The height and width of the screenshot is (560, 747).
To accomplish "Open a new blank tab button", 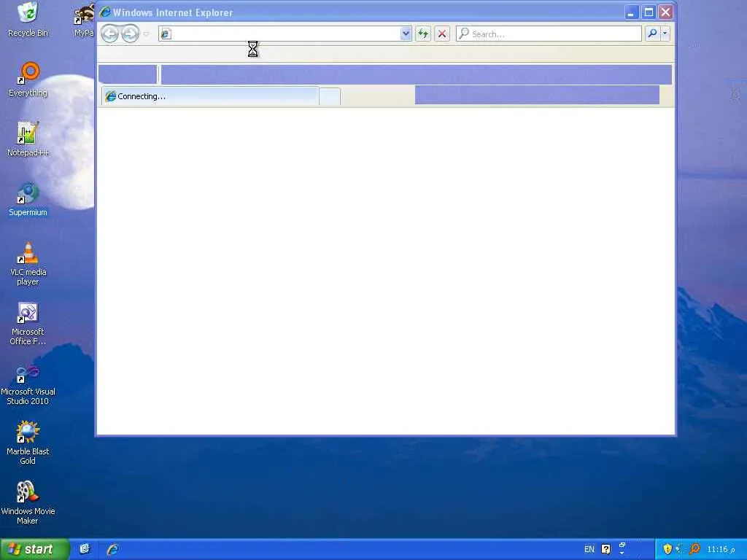I will coord(330,97).
